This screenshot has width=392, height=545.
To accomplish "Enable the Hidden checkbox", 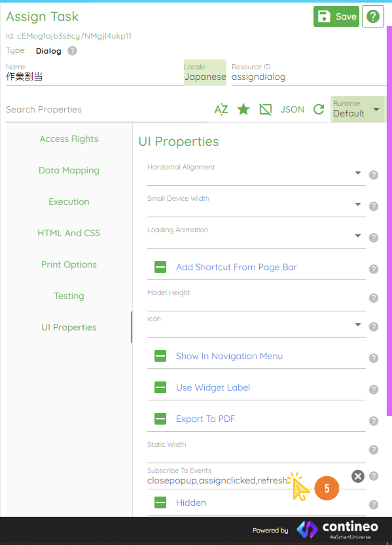I will 160,503.
